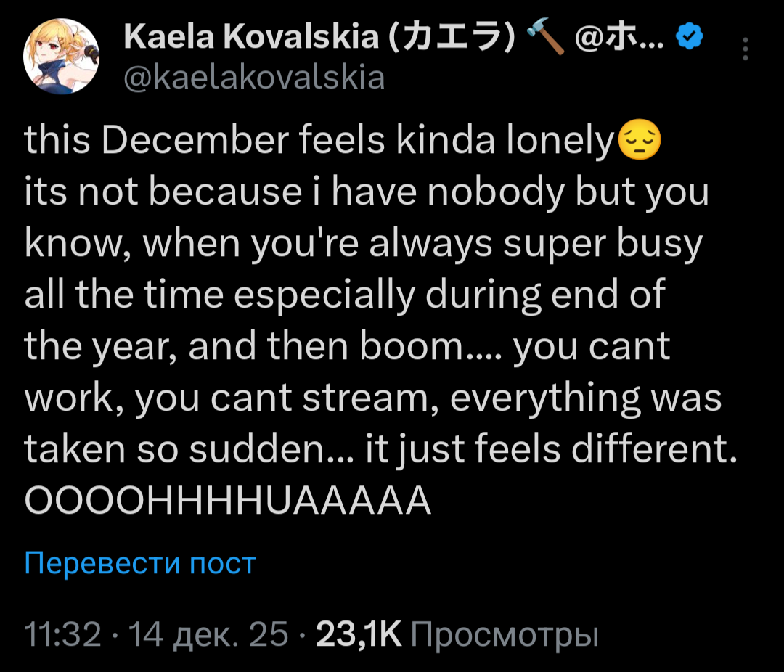The height and width of the screenshot is (672, 784).
Task: Click the Japanese name (カエラ)
Action: (x=452, y=36)
